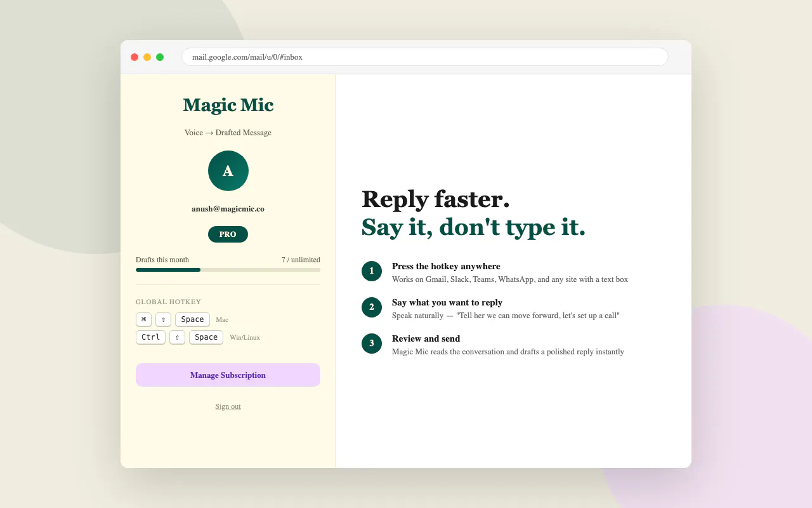Click the Space key cap in Mac row
Image resolution: width=812 pixels, height=508 pixels.
pos(192,319)
